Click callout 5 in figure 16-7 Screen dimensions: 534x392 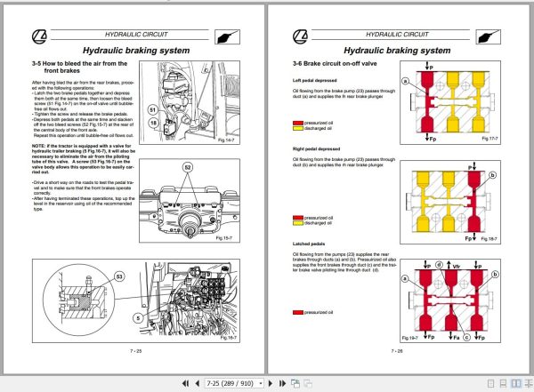pos(138,318)
